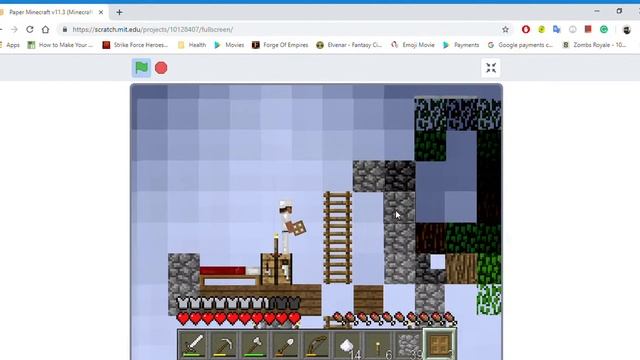Open the Google payments c... bookmark
Image resolution: width=640 pixels, height=360 pixels.
pyautogui.click(x=520, y=45)
